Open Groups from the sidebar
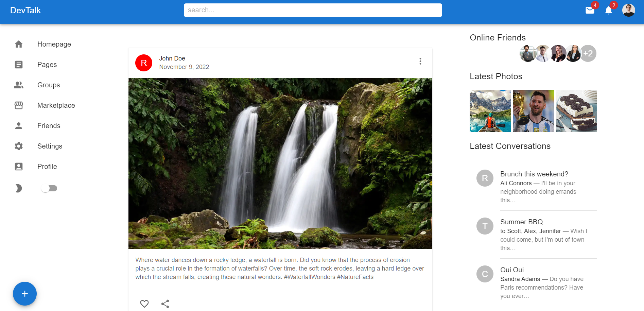Viewport: 644px width, 311px height. [49, 85]
